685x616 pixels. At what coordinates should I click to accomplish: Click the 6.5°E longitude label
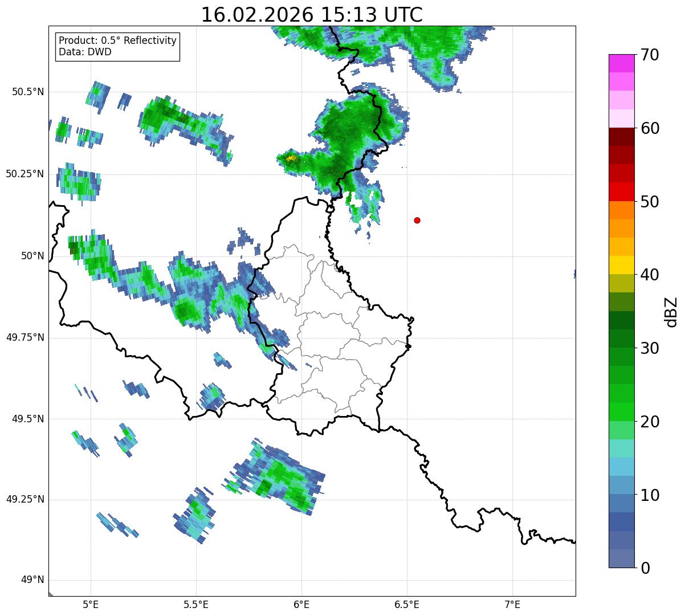point(407,604)
